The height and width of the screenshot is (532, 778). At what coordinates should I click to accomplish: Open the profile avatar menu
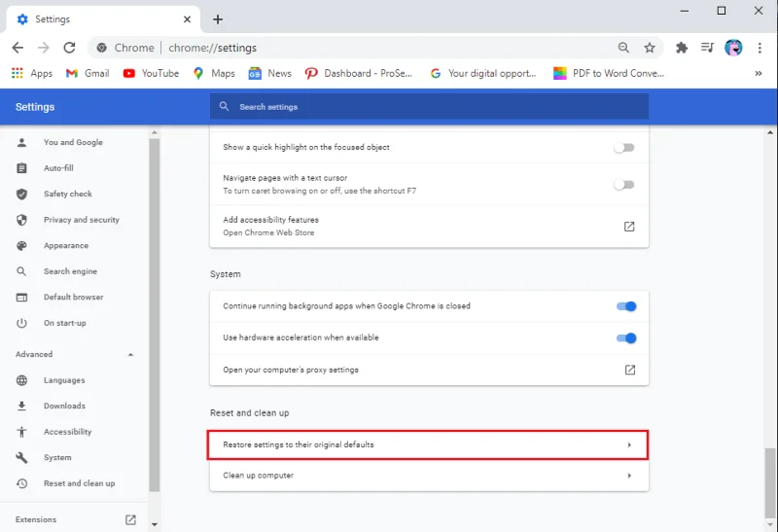tap(733, 48)
